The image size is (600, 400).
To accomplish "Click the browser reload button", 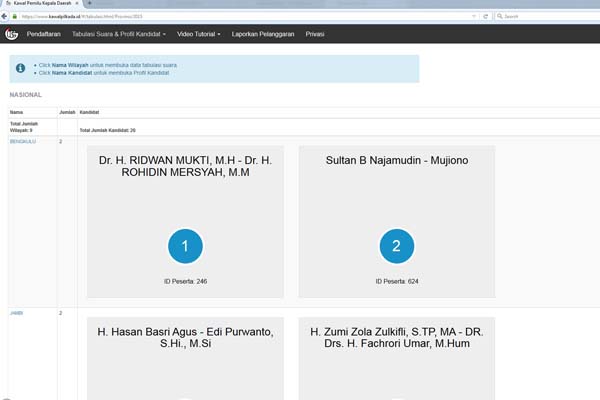I will pos(486,16).
